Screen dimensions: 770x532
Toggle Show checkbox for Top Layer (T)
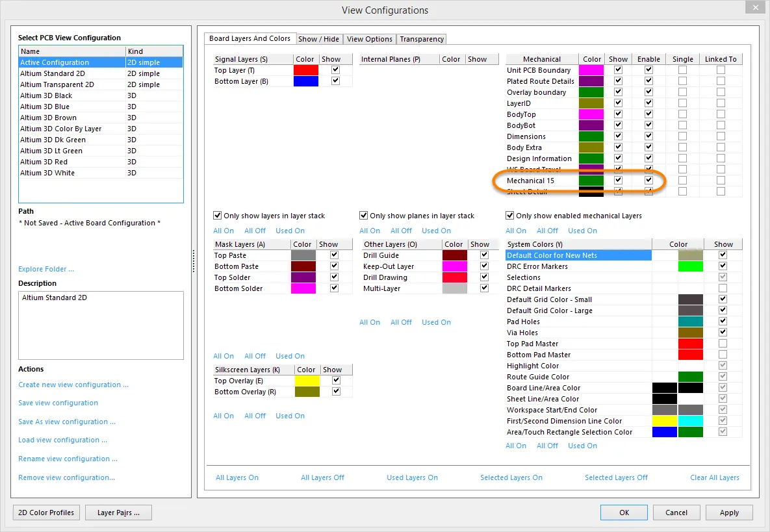pyautogui.click(x=335, y=70)
